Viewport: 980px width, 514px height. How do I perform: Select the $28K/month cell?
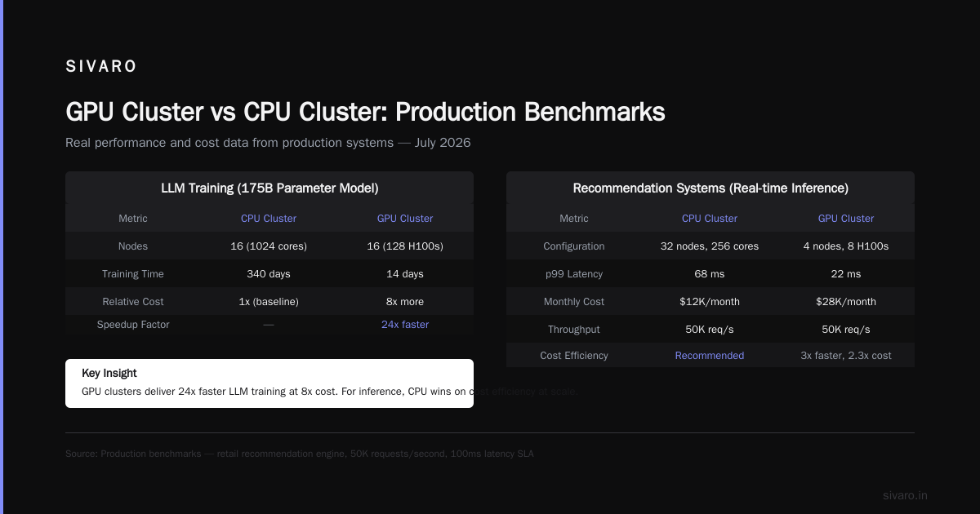(846, 302)
